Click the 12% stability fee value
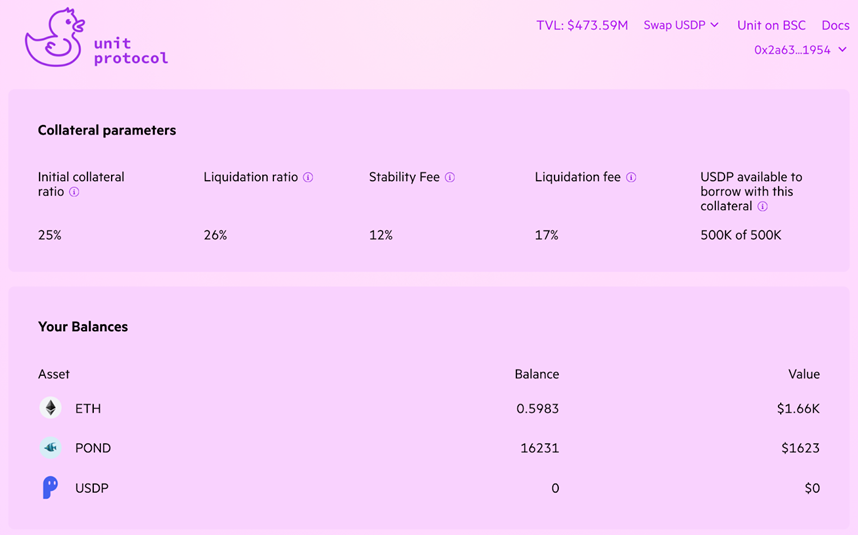This screenshot has height=535, width=858. tap(381, 235)
